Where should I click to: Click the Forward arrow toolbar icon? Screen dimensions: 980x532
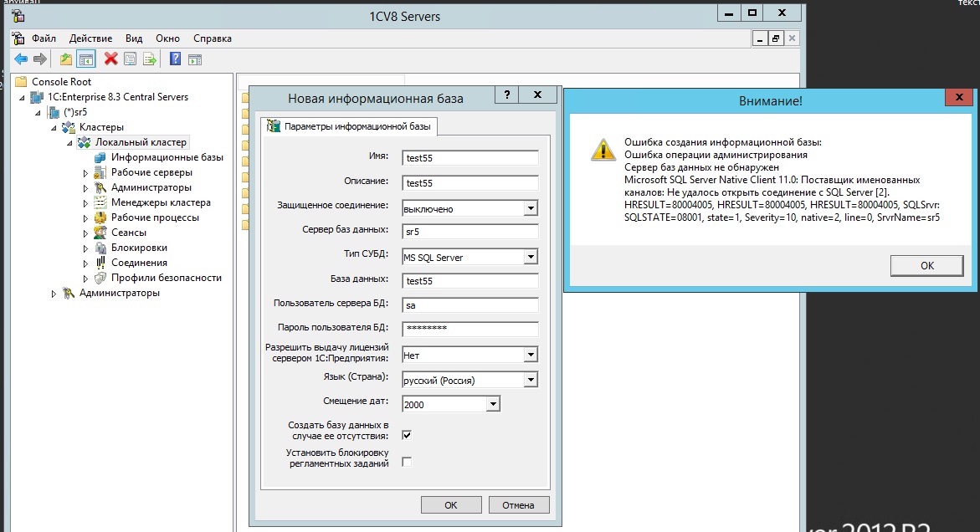click(x=40, y=59)
